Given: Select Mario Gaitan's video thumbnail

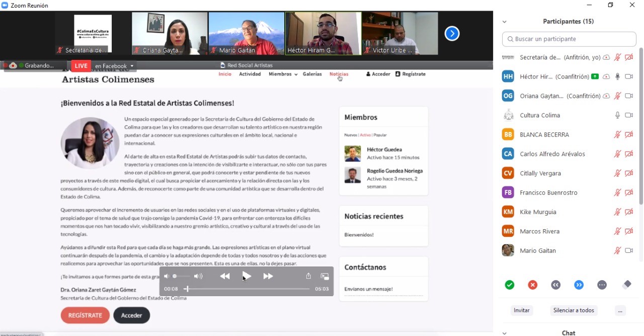Looking at the screenshot, I should click(x=247, y=34).
